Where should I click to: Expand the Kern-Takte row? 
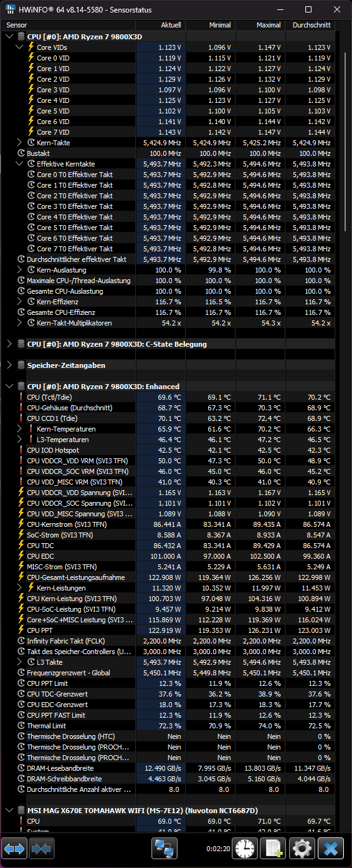(x=20, y=143)
